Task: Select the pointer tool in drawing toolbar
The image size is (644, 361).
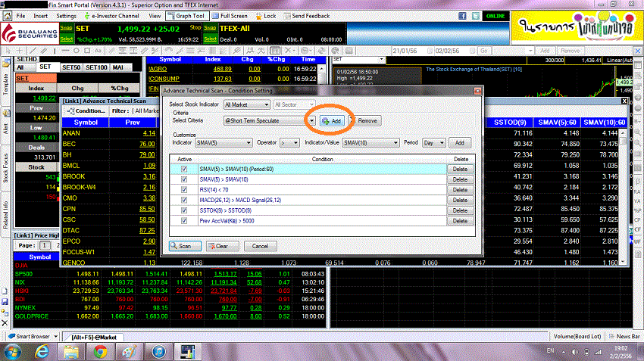Action: pos(8,51)
